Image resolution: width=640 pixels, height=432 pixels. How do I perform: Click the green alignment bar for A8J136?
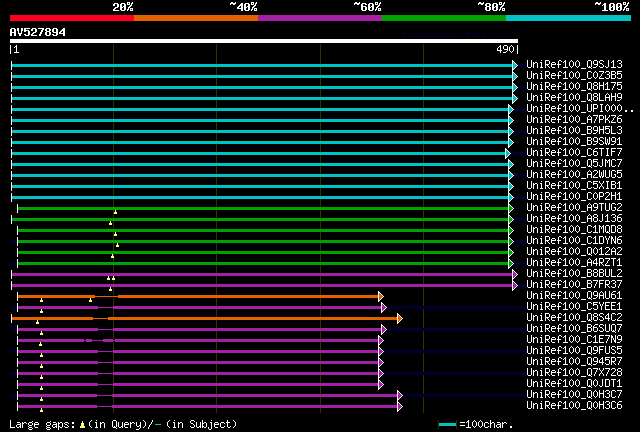click(x=262, y=220)
